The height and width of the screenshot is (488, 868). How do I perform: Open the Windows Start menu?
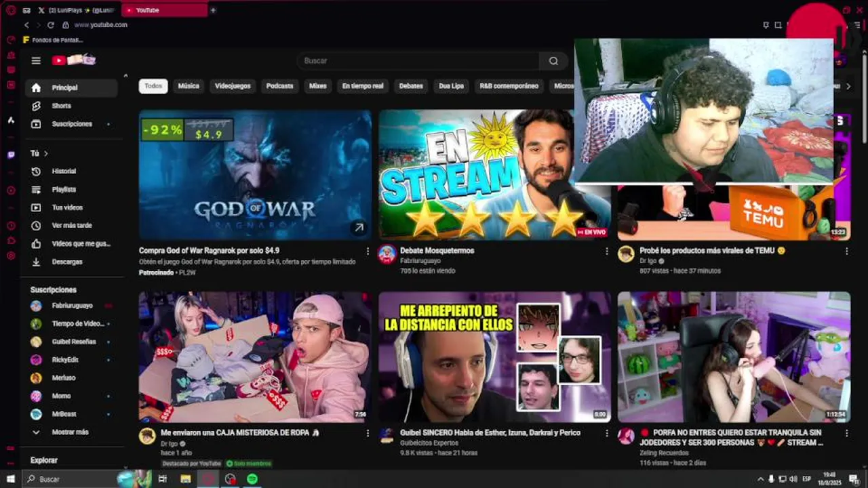tap(10, 479)
